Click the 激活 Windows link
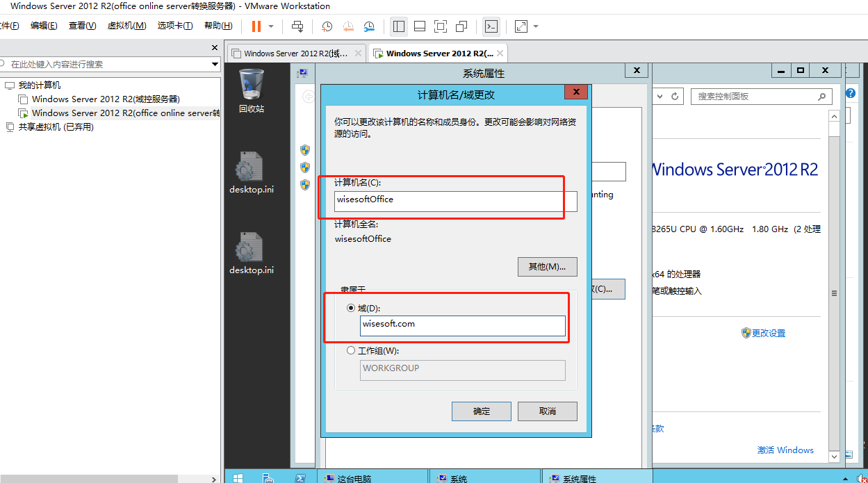Viewport: 868px width, 483px height. coord(785,450)
